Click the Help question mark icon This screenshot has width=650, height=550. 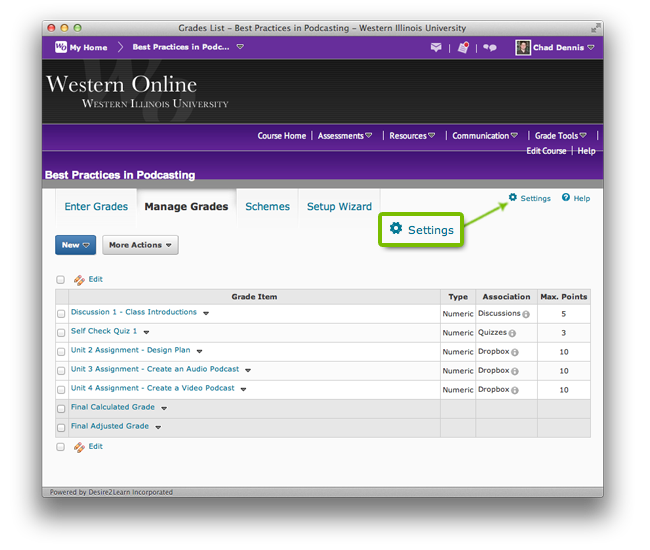pyautogui.click(x=566, y=198)
